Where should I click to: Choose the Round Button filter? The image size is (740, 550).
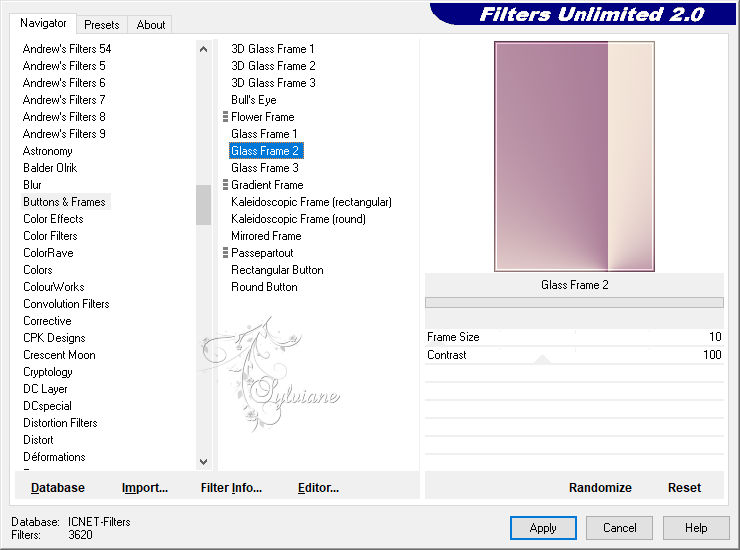click(x=264, y=287)
